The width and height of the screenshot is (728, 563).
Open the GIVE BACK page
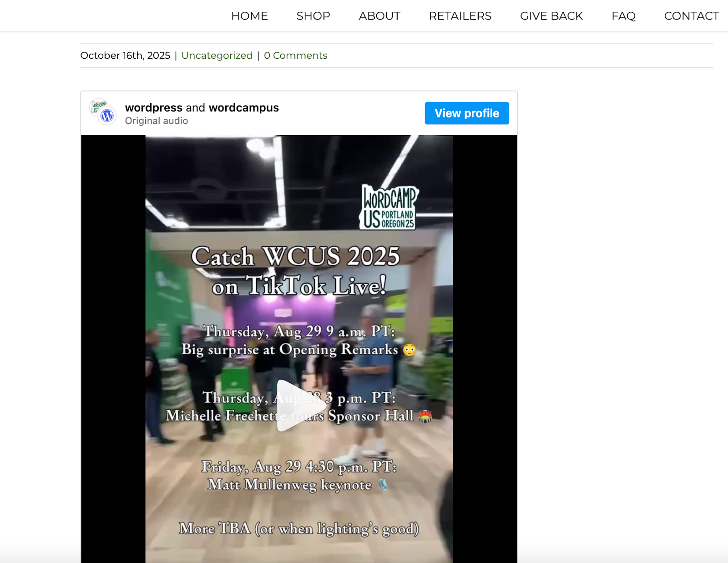click(x=551, y=16)
